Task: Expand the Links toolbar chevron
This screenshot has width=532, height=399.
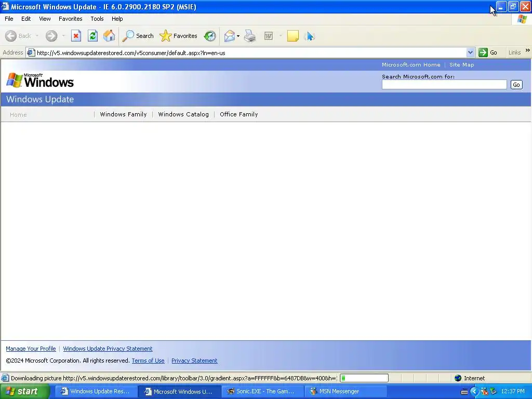Action: pyautogui.click(x=528, y=50)
